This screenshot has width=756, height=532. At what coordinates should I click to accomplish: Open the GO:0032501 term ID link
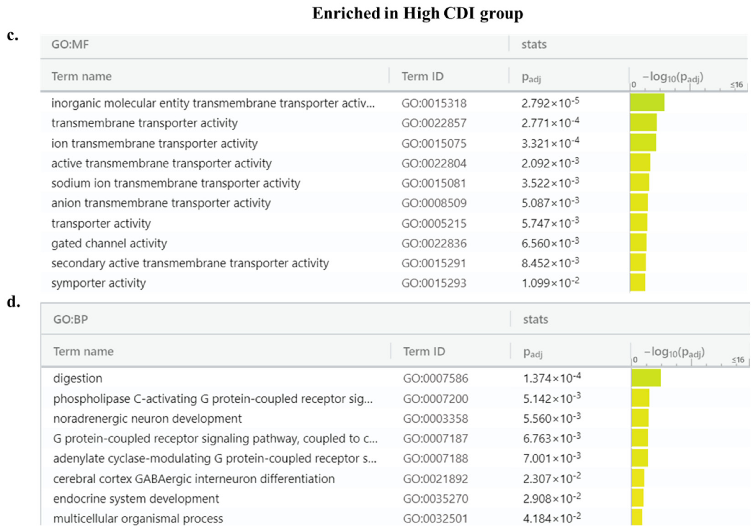coord(435,519)
